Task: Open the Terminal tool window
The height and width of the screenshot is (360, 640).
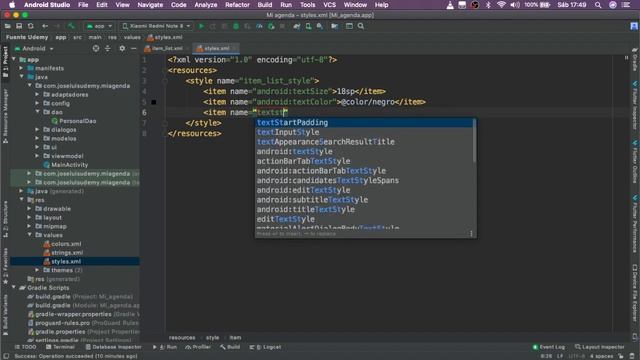Action: (60, 347)
